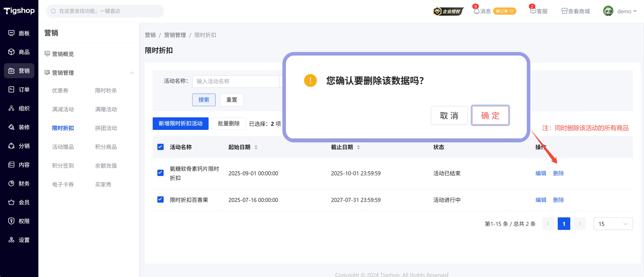Click the 消息 notification bell icon

click(x=476, y=11)
